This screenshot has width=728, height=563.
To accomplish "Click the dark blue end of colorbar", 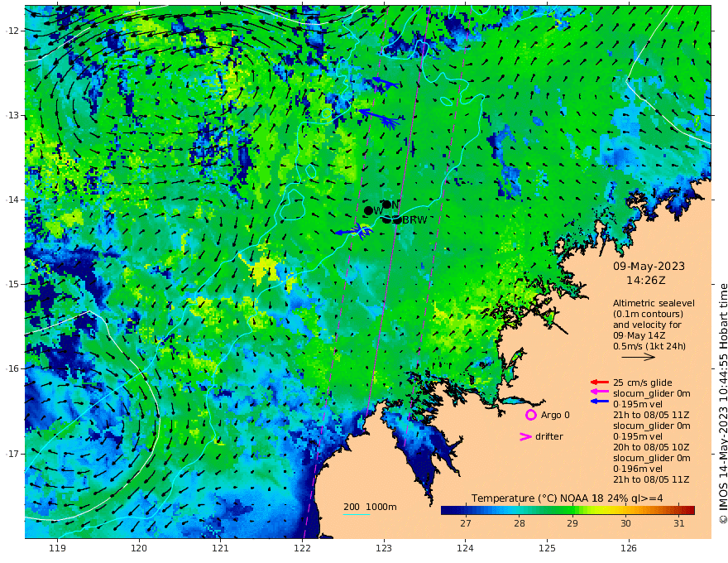I will click(449, 511).
